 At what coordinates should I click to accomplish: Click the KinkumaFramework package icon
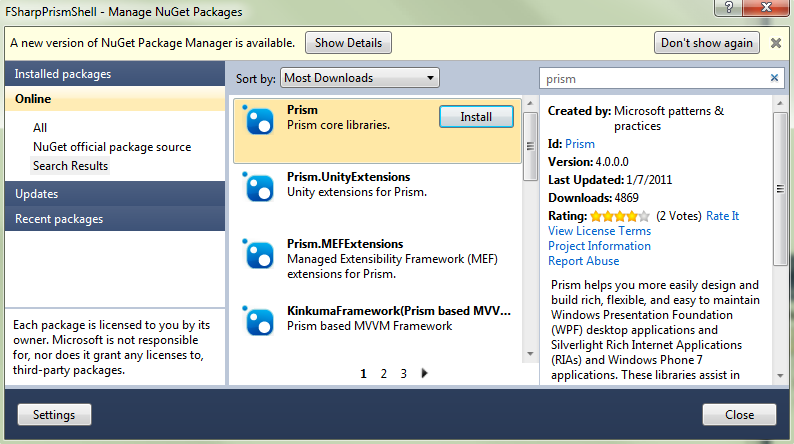258,321
